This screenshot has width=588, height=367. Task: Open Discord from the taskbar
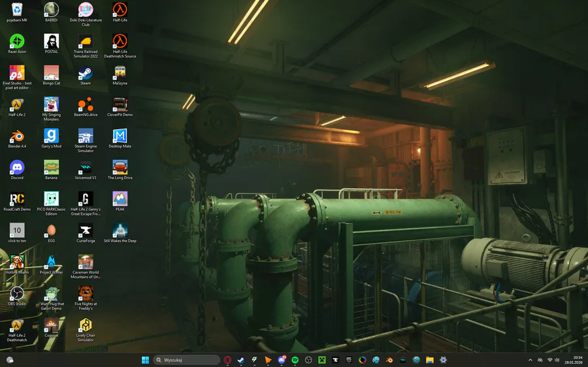(281, 360)
